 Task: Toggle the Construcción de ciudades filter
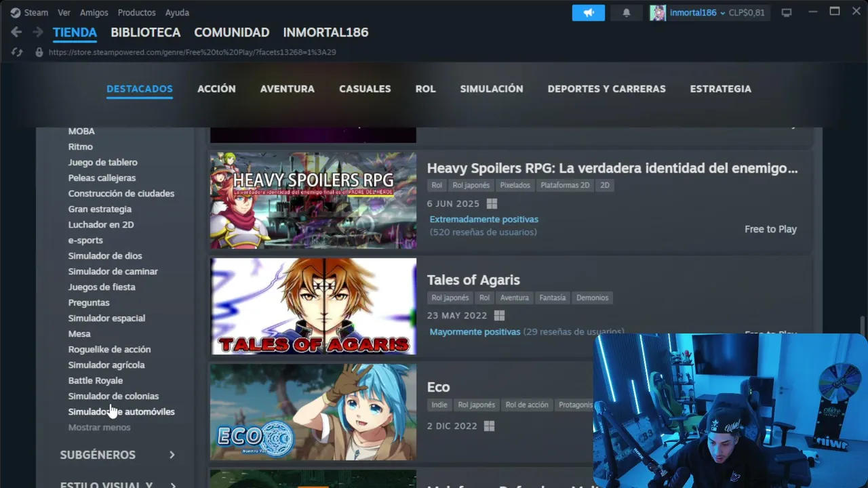pos(121,194)
